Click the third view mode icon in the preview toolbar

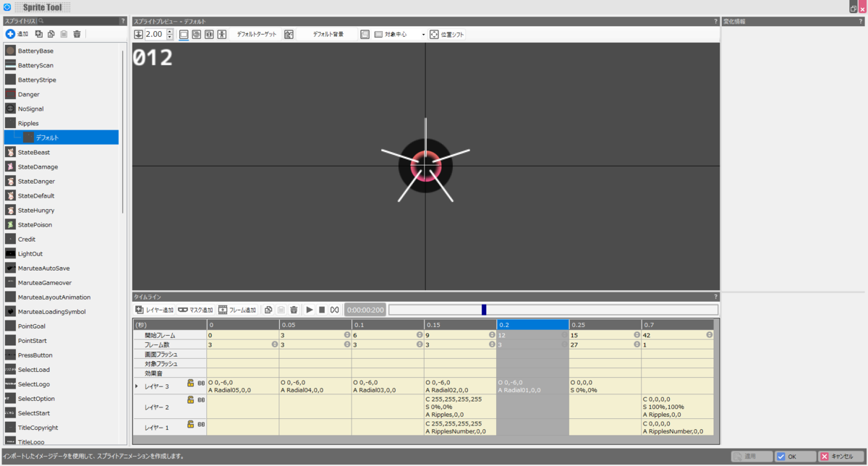point(209,34)
